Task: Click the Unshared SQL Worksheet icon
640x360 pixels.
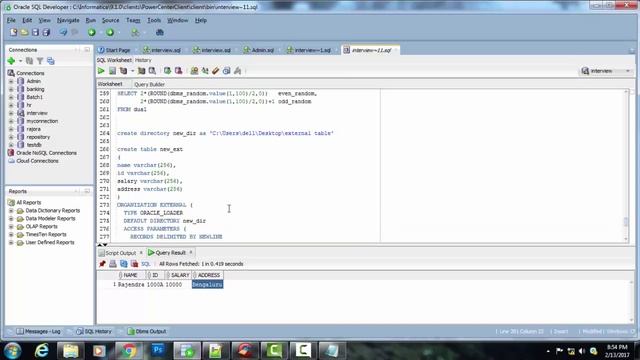Action: pyautogui.click(x=194, y=71)
